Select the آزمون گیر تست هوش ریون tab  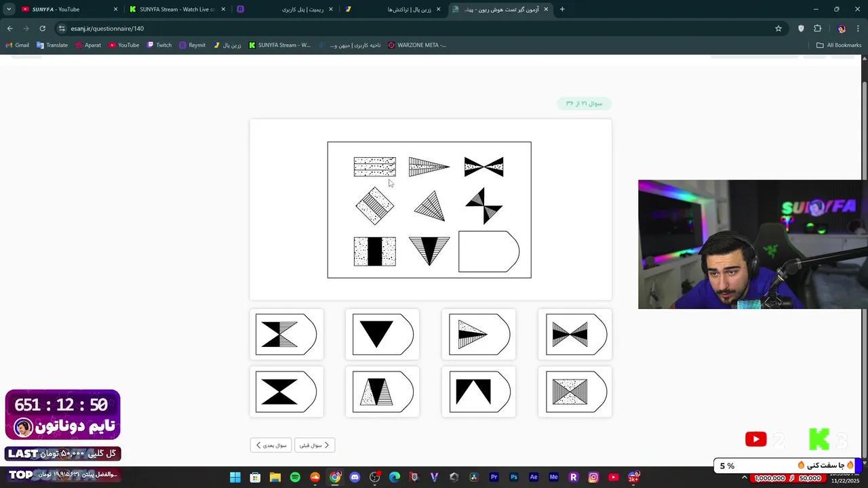[x=500, y=9]
